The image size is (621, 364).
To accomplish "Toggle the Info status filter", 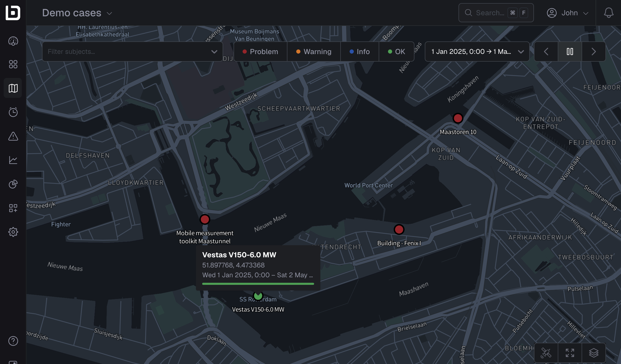I will (x=360, y=52).
